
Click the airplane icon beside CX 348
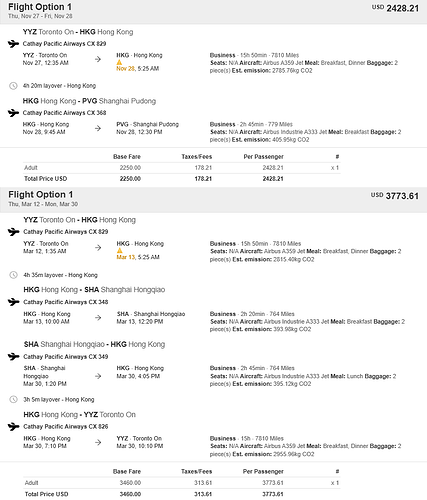click(13, 302)
